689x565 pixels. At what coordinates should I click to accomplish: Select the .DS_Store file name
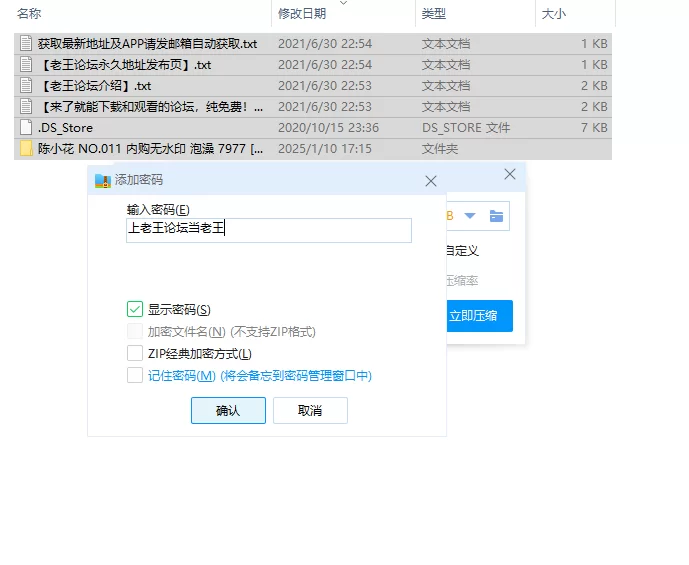(65, 128)
